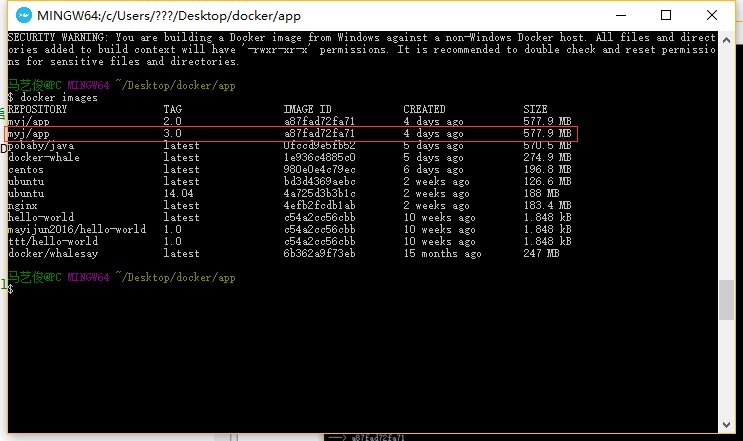Click the scrollbar up arrow
743x441 pixels.
pyautogui.click(x=725, y=38)
